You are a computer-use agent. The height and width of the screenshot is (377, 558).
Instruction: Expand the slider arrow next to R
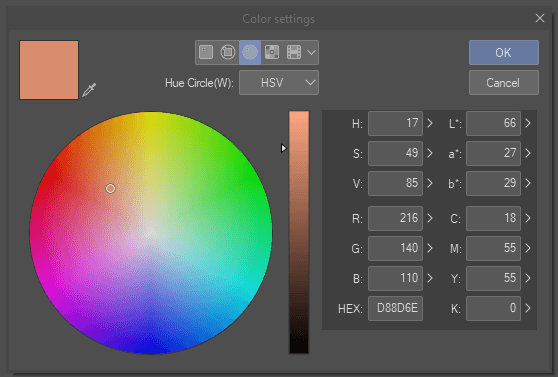(430, 218)
